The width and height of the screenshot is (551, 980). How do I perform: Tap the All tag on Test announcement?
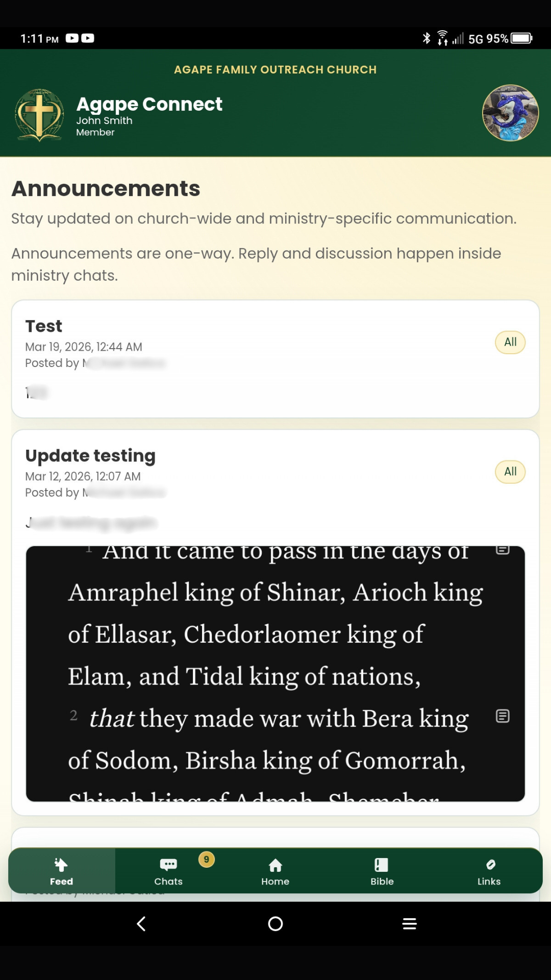tap(510, 342)
